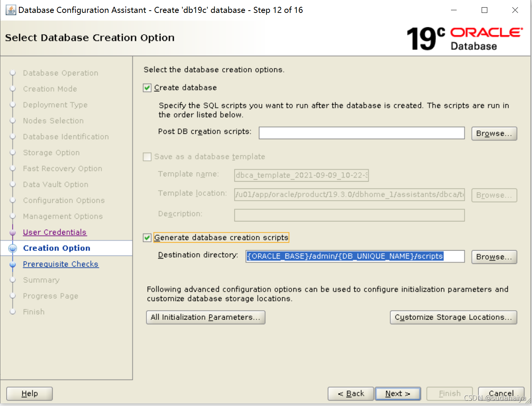532x406 pixels.
Task: Click the Data Vault Option step
Action: click(56, 184)
